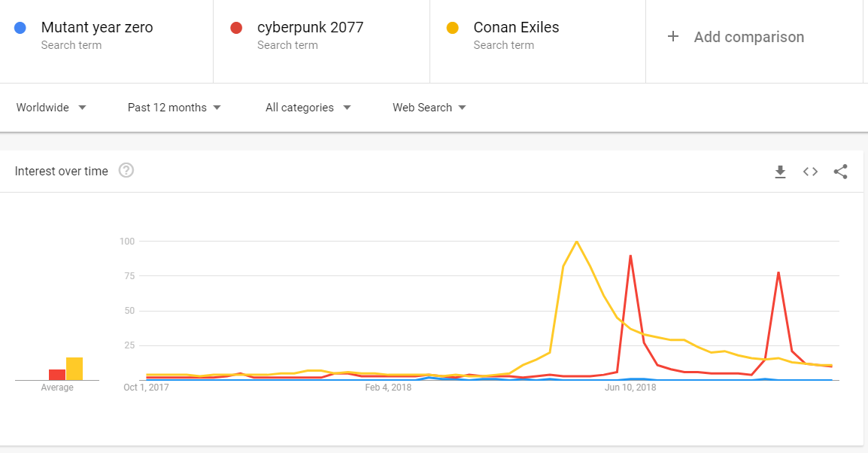Select the red dot for cyberpunk 2077
868x453 pixels.
[236, 28]
